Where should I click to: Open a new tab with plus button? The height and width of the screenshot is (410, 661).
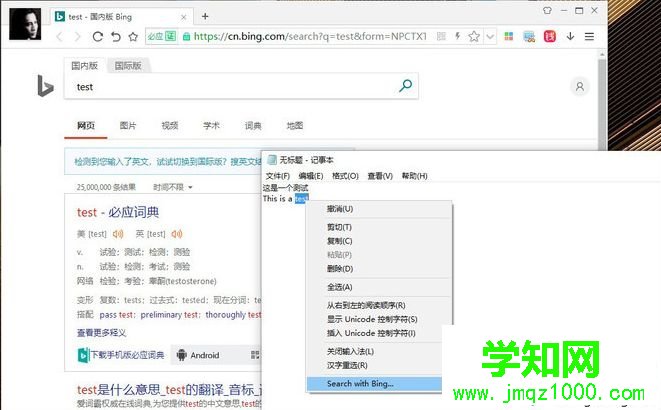(205, 16)
